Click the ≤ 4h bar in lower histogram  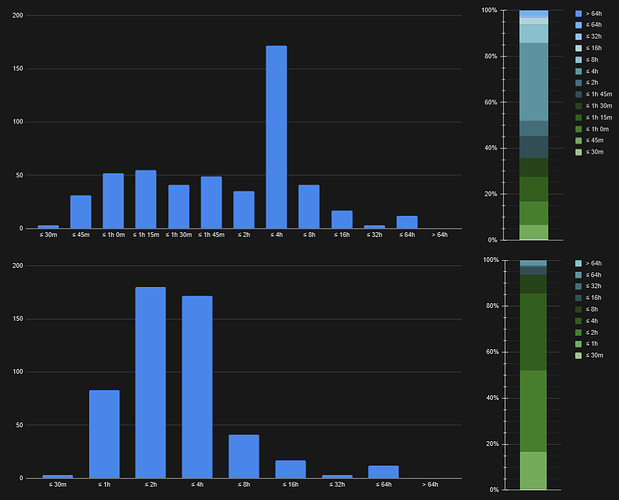pos(197,387)
